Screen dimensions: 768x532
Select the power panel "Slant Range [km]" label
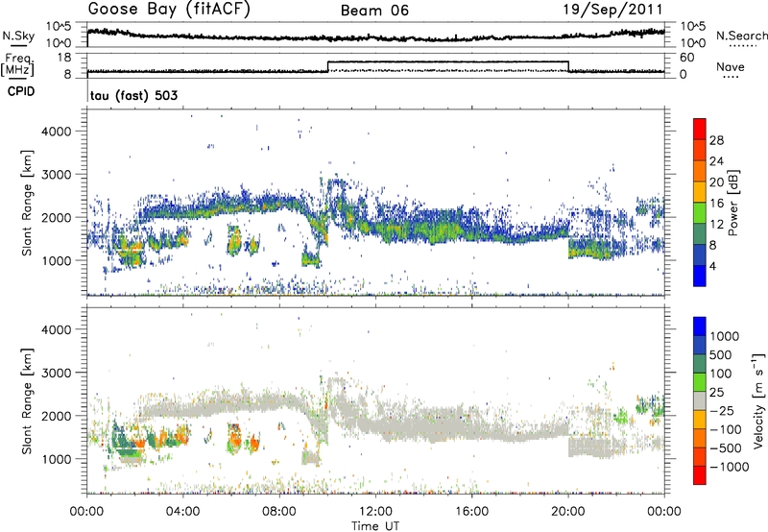[27, 203]
